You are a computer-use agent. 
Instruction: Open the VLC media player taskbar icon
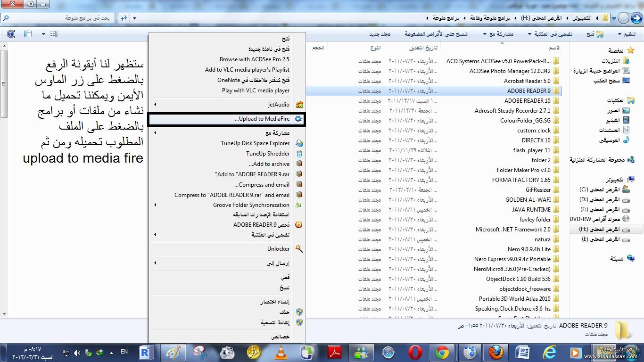[x=281, y=352]
